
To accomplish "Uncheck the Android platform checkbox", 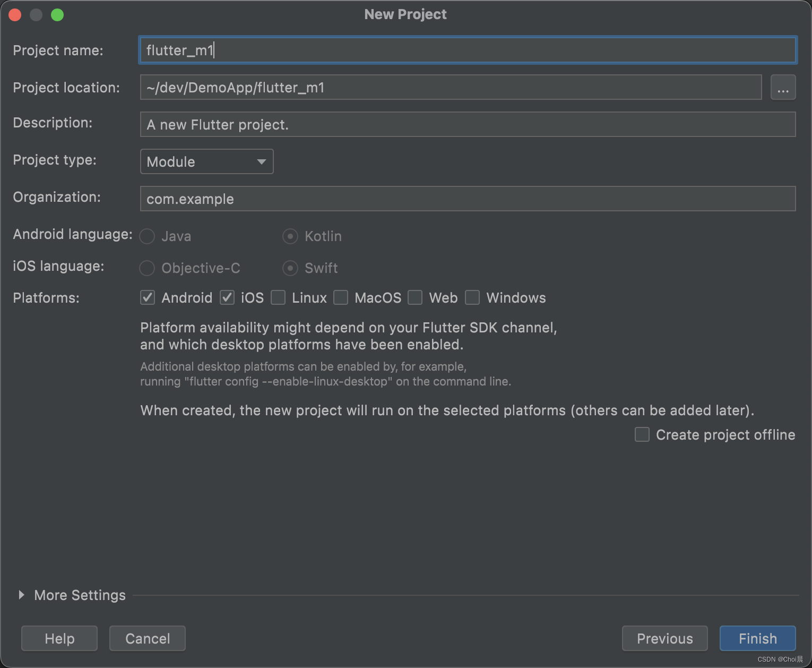I will tap(148, 298).
